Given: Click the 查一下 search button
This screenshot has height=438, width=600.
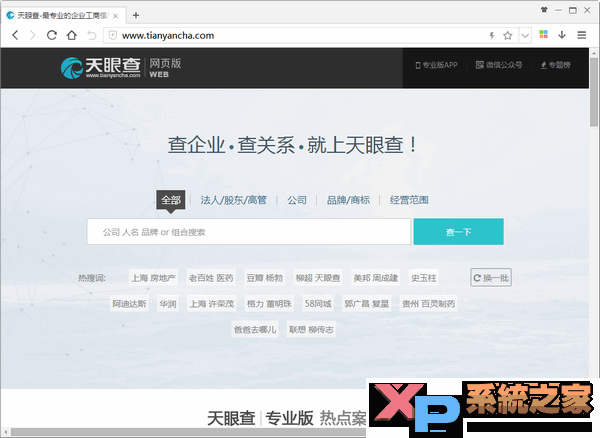Looking at the screenshot, I should click(x=458, y=232).
